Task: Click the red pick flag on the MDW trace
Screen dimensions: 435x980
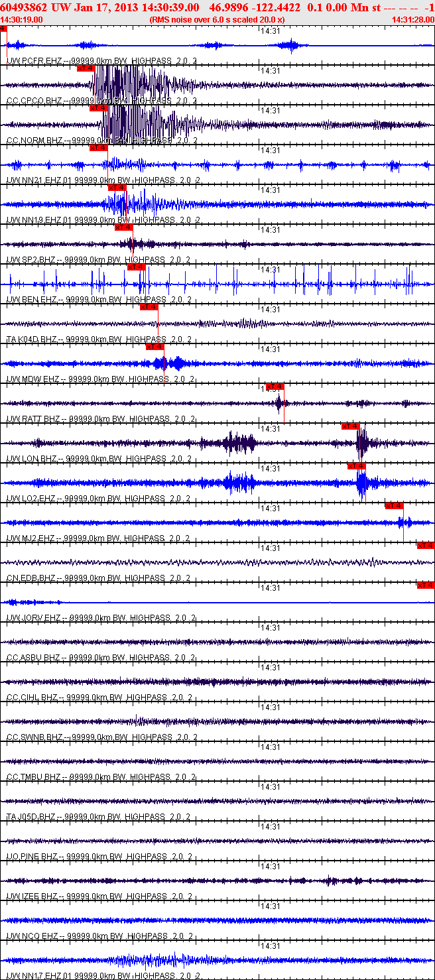Action: pyautogui.click(x=155, y=346)
